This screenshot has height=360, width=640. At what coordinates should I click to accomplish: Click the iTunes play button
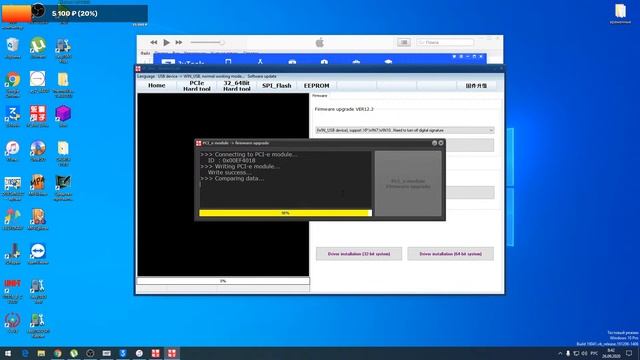click(166, 42)
